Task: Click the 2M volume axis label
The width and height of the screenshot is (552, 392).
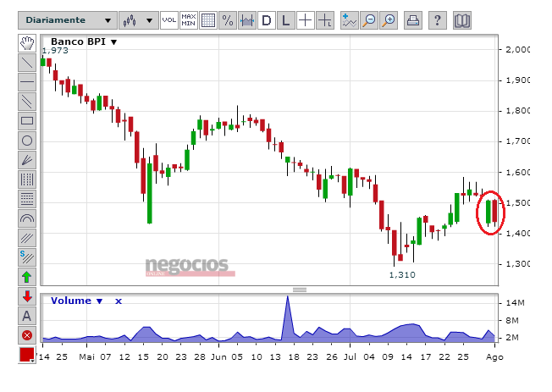Action: (x=512, y=338)
